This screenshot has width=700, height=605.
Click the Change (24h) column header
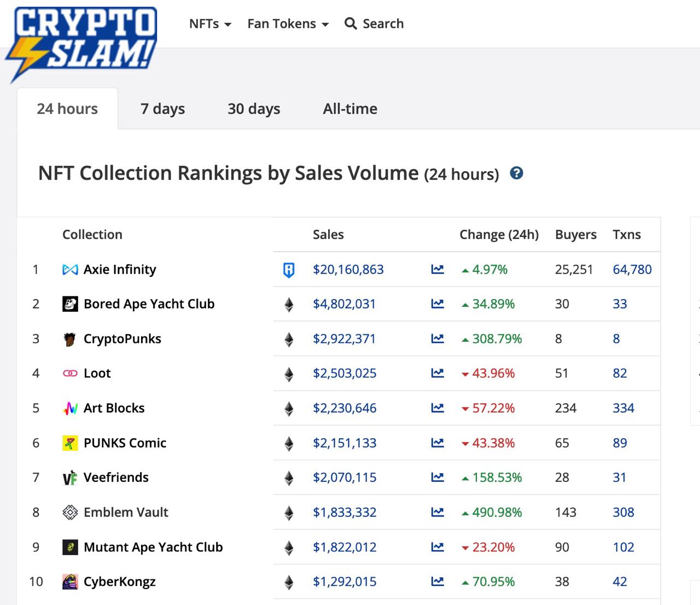point(499,235)
